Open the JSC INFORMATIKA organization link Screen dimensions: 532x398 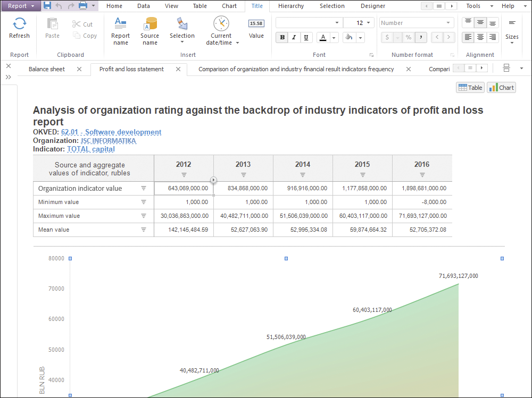click(109, 141)
